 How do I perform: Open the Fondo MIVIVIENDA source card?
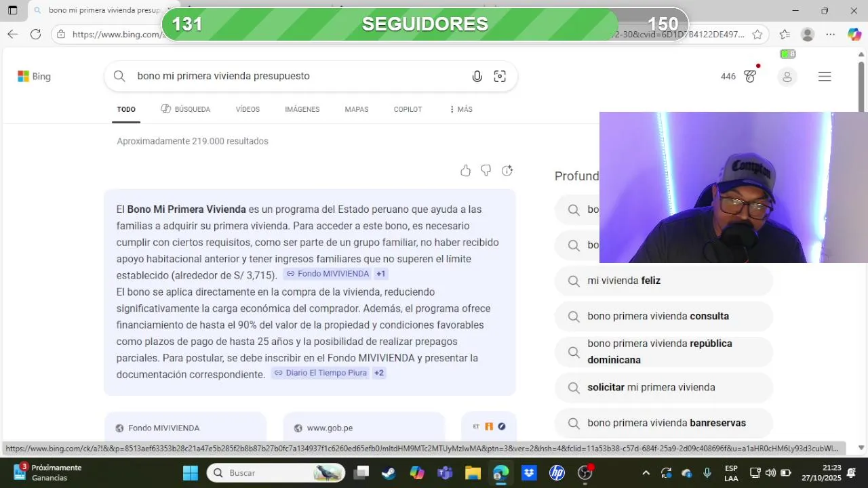(185, 428)
